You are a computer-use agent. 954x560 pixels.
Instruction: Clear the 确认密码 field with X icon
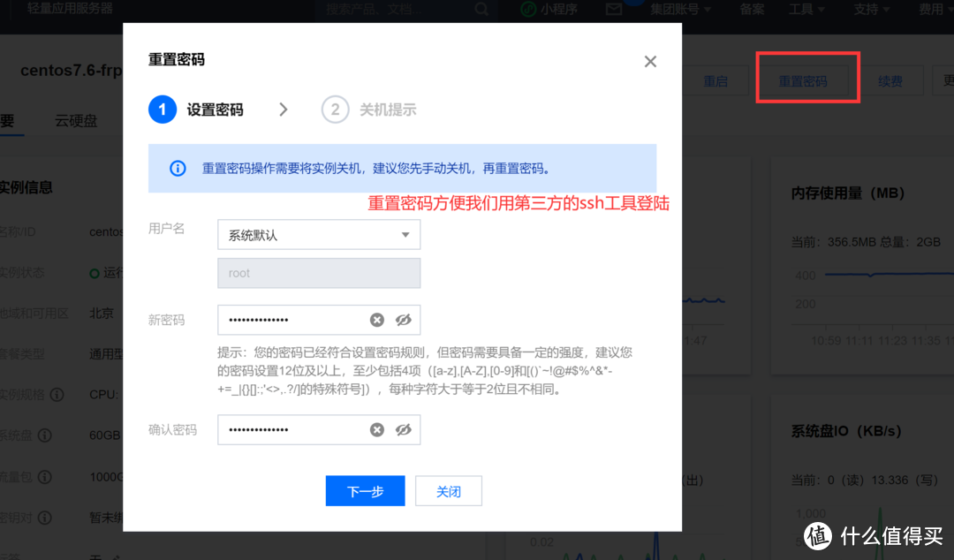377,429
